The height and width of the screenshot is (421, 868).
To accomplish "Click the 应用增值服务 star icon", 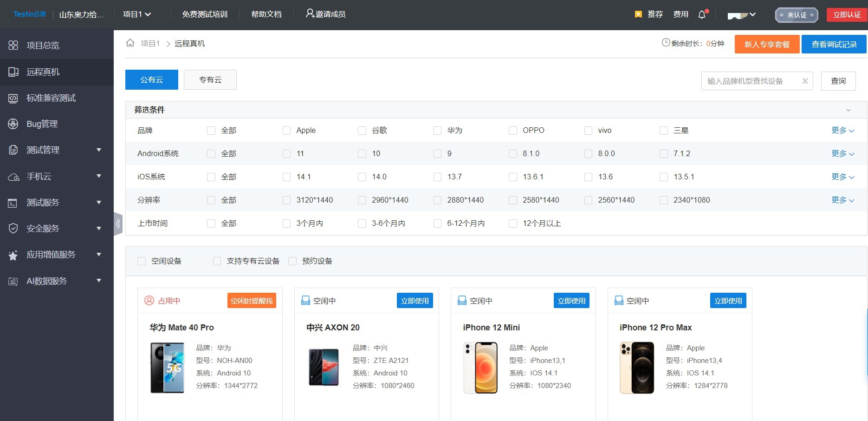I will pos(13,255).
